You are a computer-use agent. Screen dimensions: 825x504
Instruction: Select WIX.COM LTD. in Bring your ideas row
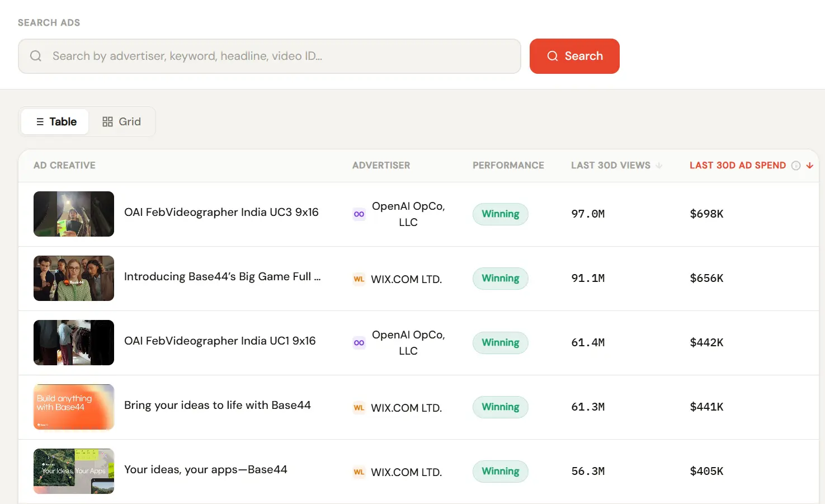pyautogui.click(x=407, y=407)
